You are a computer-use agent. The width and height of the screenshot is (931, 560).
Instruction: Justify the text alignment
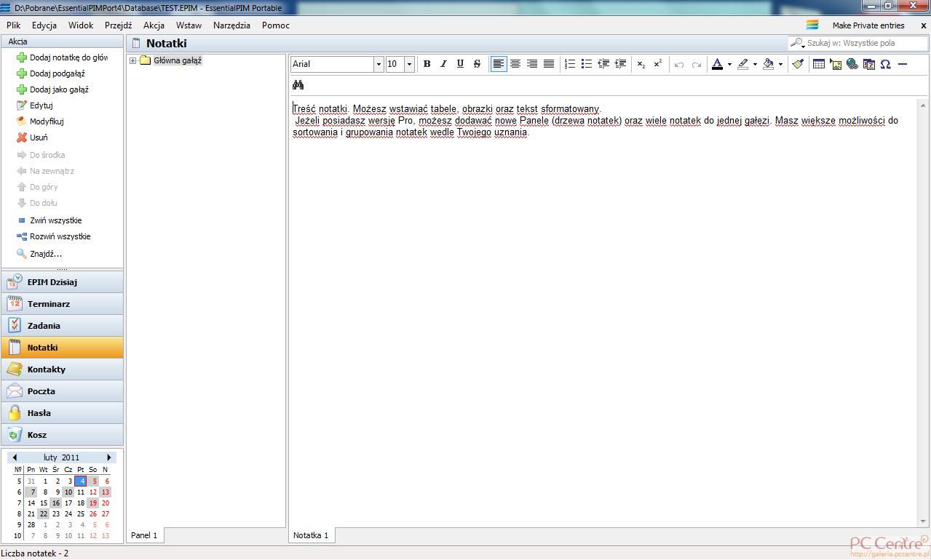(549, 64)
